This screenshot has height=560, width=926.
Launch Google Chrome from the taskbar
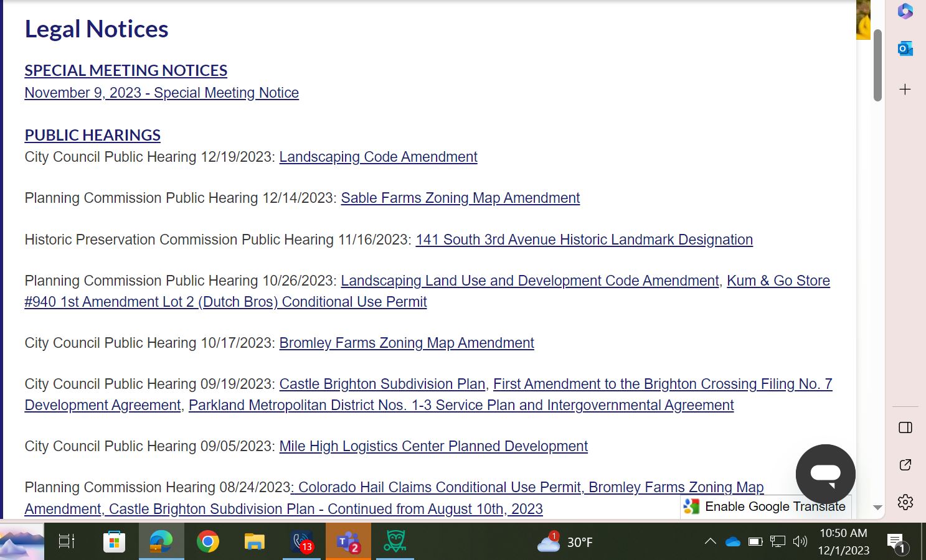tap(207, 542)
